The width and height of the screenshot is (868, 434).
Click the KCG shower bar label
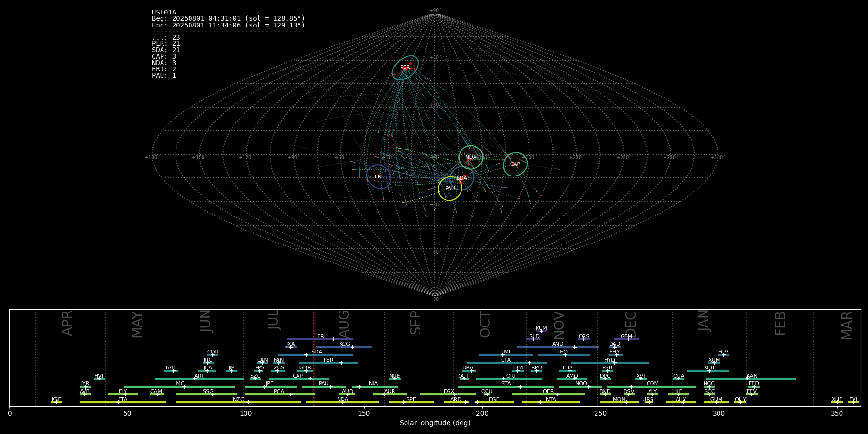[x=344, y=344]
